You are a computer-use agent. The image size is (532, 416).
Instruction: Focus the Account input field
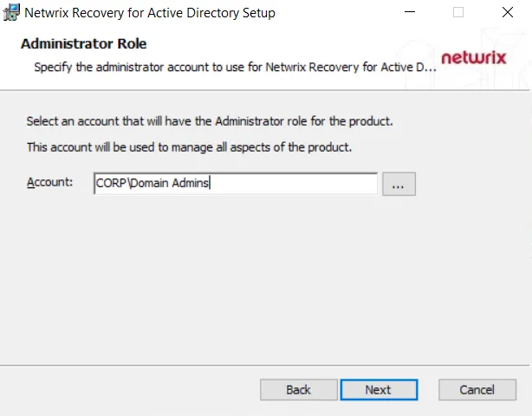pyautogui.click(x=236, y=184)
